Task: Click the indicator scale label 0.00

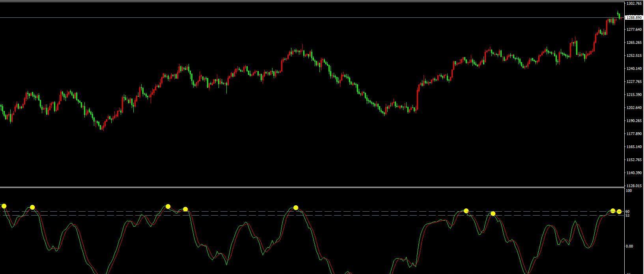Action: point(629,246)
